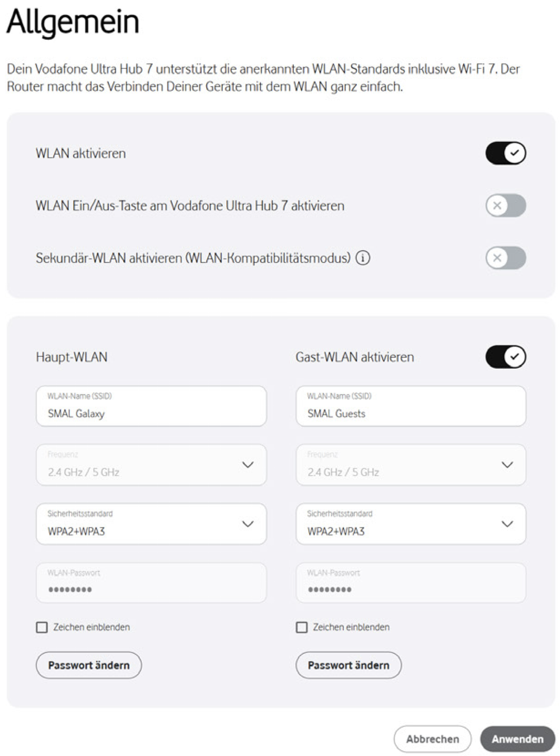Click chevron arrow of Gast-WLAN Sicherheitsstandard

(507, 524)
